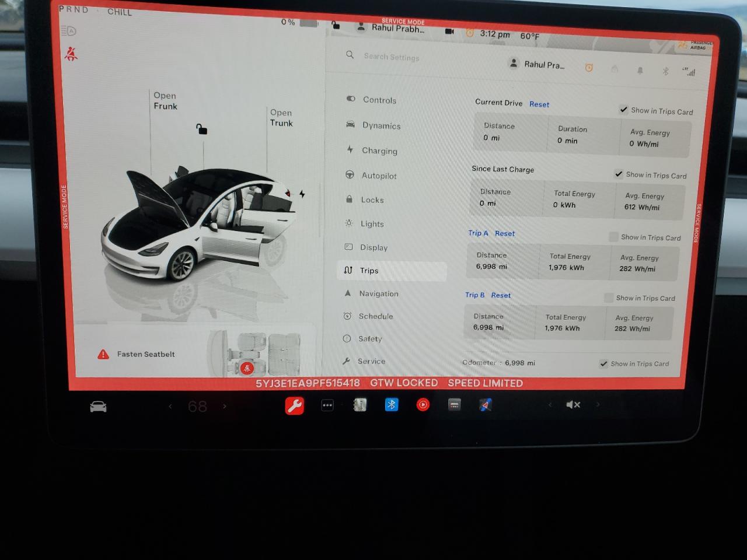Uncheck Show in Trips Card beside the Odometer
The image size is (747, 560).
point(603,363)
